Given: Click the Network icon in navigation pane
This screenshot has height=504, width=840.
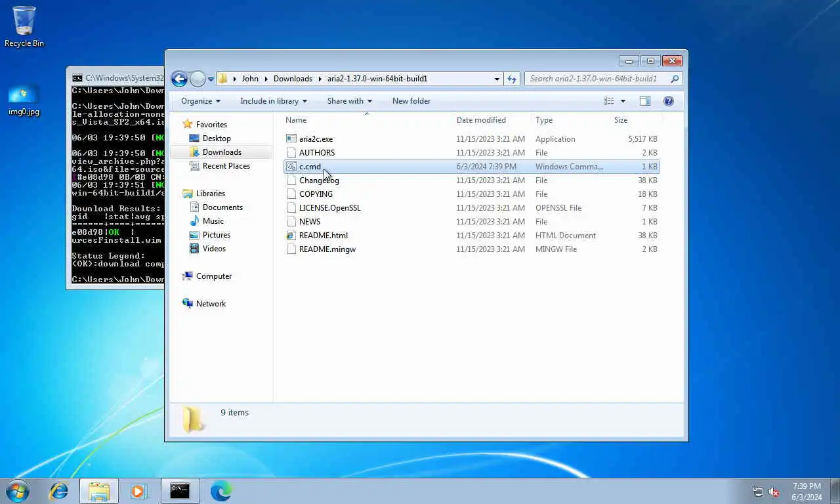Looking at the screenshot, I should (x=188, y=304).
